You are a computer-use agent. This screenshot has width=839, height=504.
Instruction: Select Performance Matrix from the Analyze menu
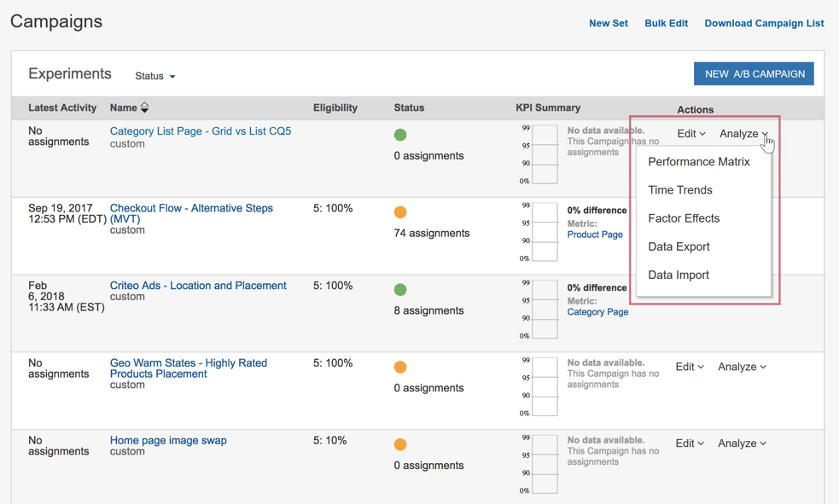pyautogui.click(x=700, y=161)
